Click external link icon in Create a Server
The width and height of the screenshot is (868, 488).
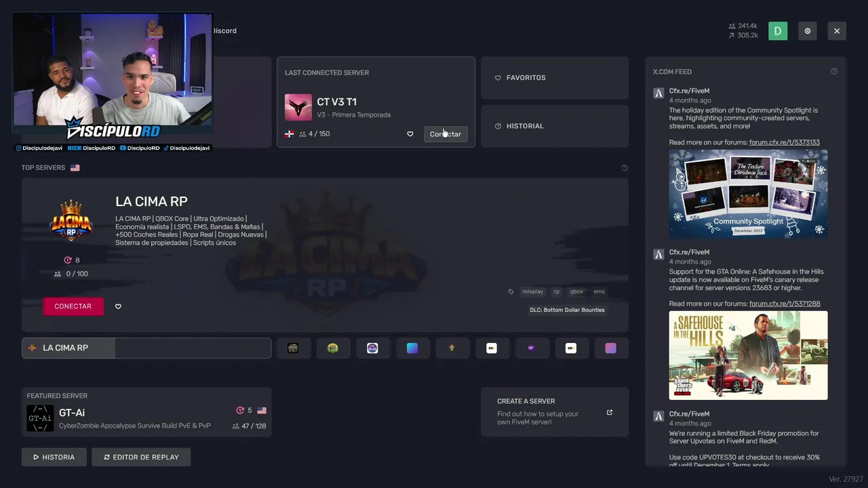click(x=610, y=413)
